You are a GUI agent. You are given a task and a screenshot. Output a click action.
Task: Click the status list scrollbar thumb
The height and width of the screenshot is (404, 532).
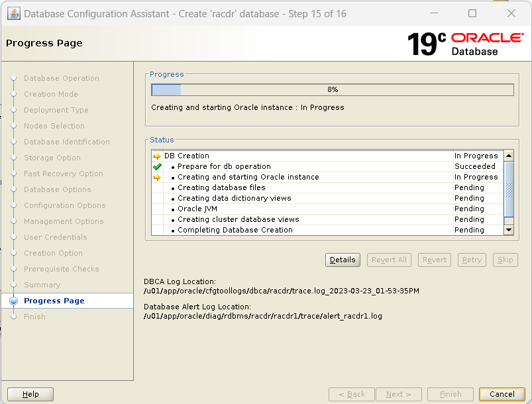tap(509, 189)
